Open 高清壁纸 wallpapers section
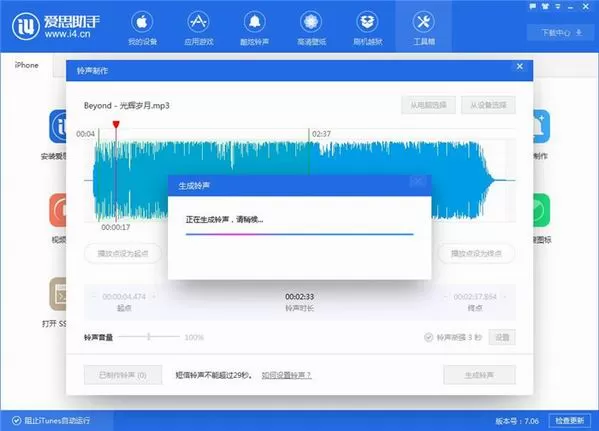 [311, 29]
